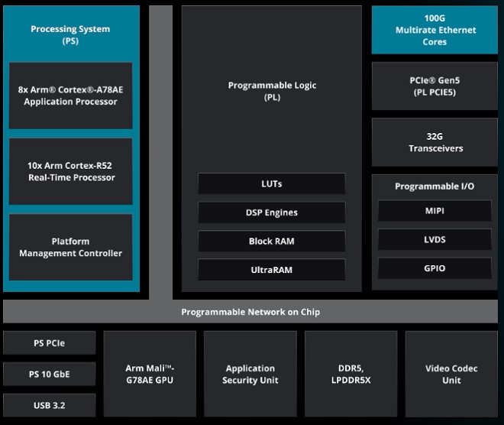Select the LVDS box
504x425 pixels.
(x=435, y=239)
